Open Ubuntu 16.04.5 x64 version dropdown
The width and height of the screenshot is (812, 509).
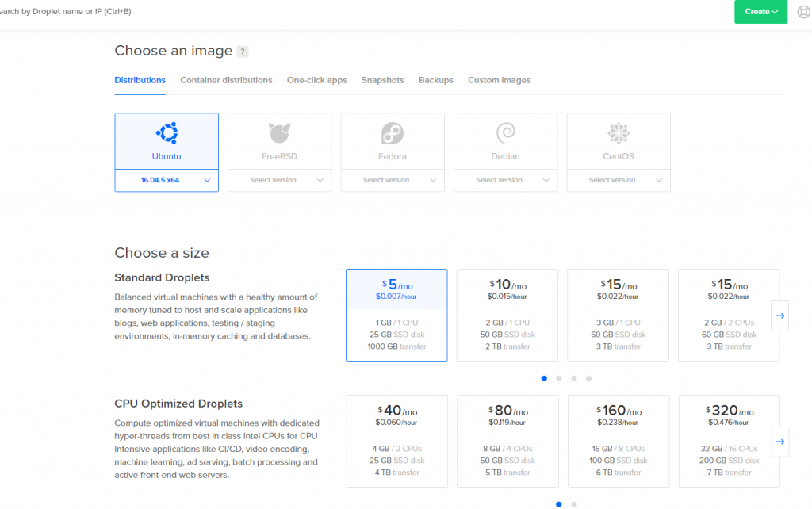[167, 180]
